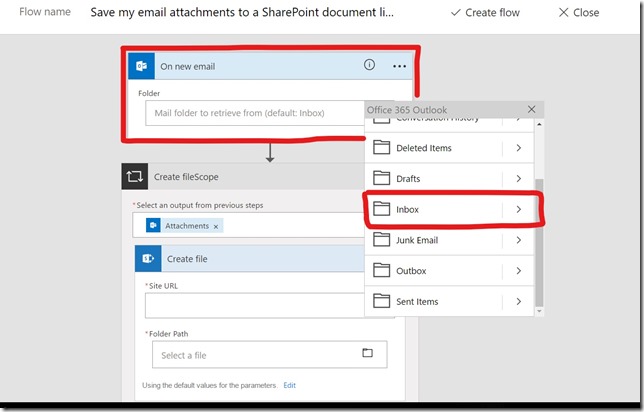The width and height of the screenshot is (644, 412).
Task: Click the Deleted Items folder icon
Action: pyautogui.click(x=382, y=147)
